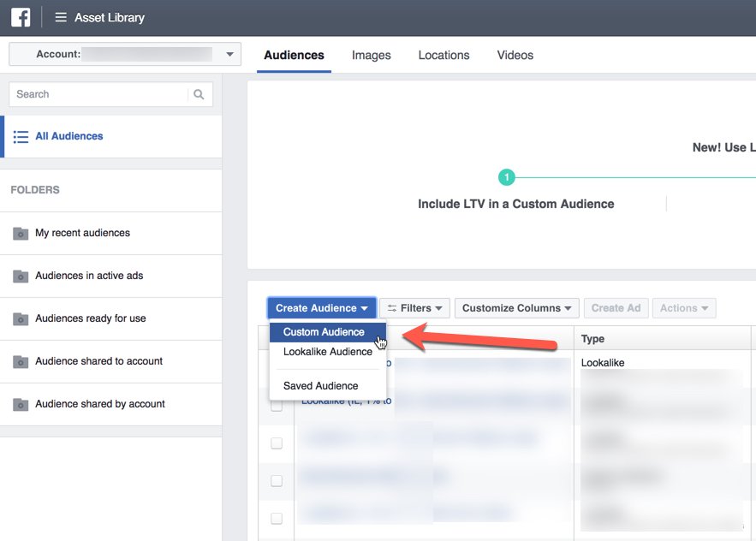Focus the Search audiences input field
Screen dimensions: 756x541
tap(98, 94)
